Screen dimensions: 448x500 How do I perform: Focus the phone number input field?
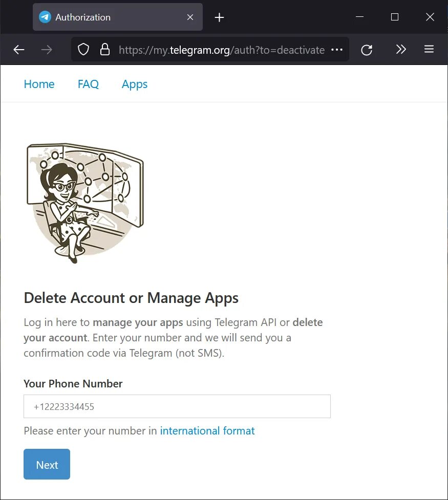[177, 406]
